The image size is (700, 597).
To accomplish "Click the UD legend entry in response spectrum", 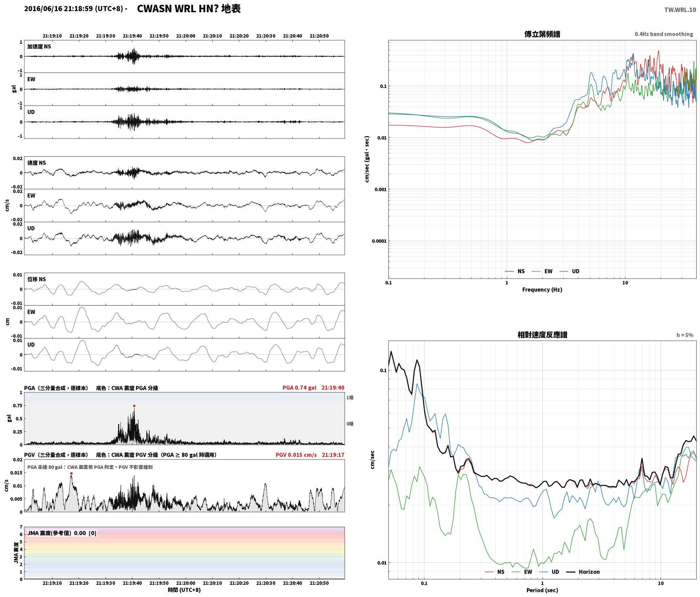I will click(x=549, y=572).
